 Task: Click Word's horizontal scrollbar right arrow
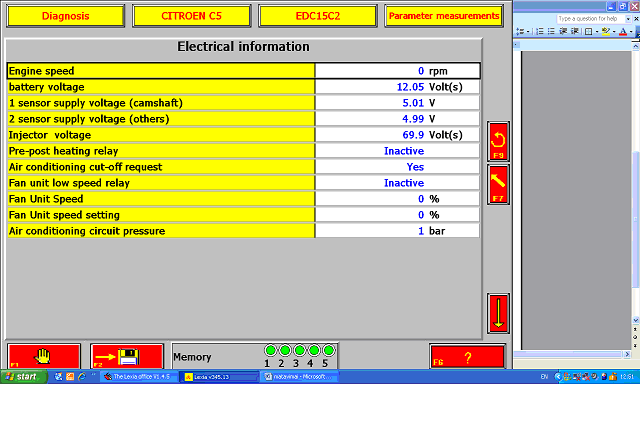(x=627, y=354)
